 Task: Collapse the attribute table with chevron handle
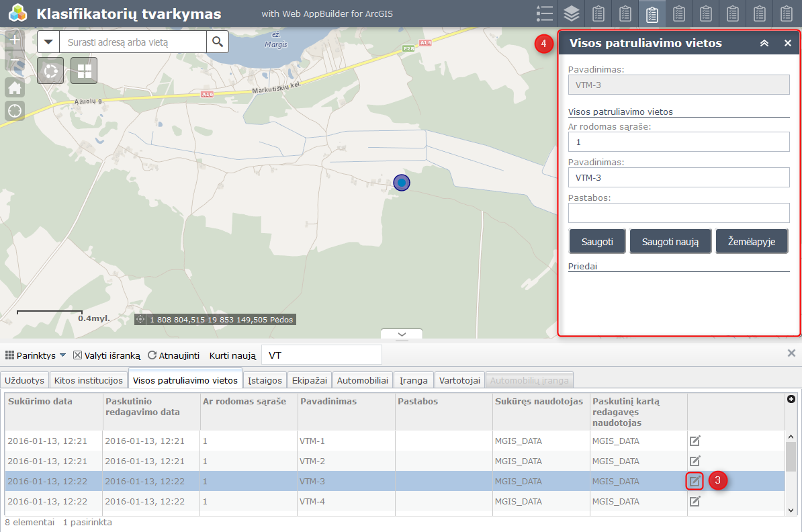(x=402, y=334)
